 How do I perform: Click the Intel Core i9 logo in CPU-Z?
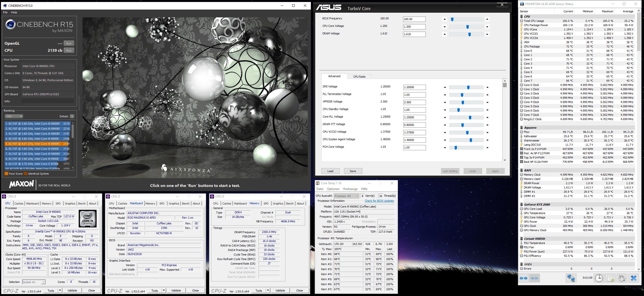pos(88,219)
